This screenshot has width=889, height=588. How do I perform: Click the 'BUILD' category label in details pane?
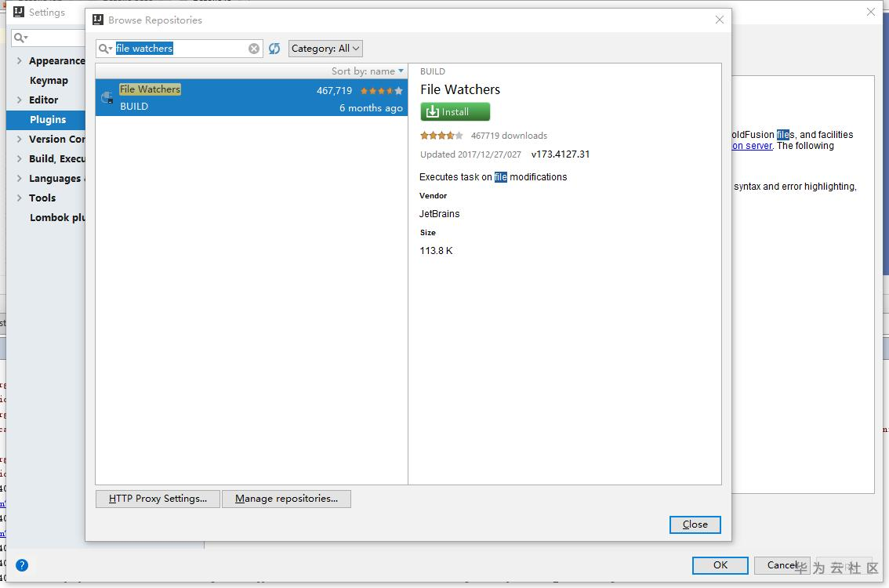pyautogui.click(x=433, y=71)
